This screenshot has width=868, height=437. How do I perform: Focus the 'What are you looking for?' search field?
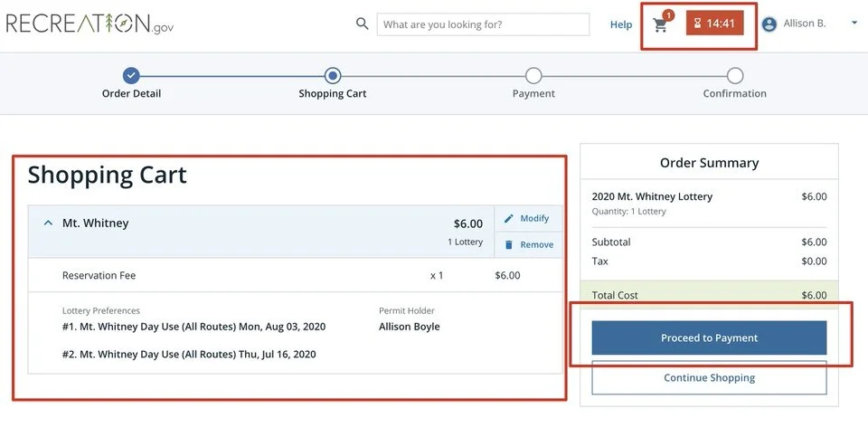483,24
